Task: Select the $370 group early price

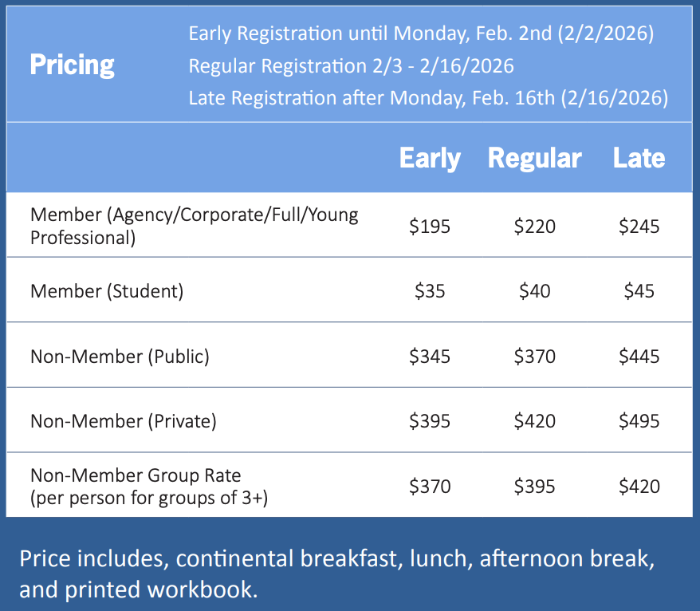Action: [x=430, y=486]
